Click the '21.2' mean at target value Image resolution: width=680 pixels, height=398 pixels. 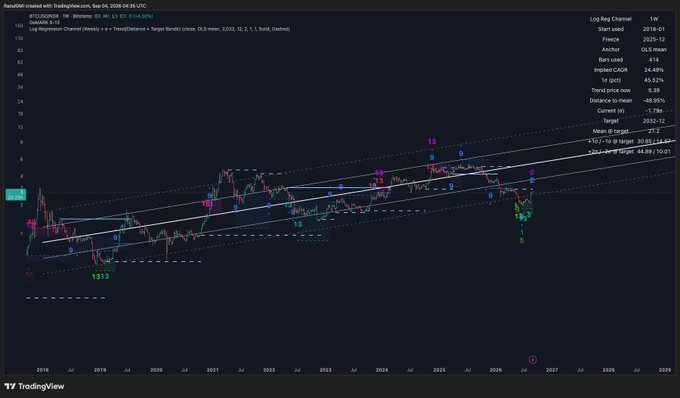[x=654, y=131]
